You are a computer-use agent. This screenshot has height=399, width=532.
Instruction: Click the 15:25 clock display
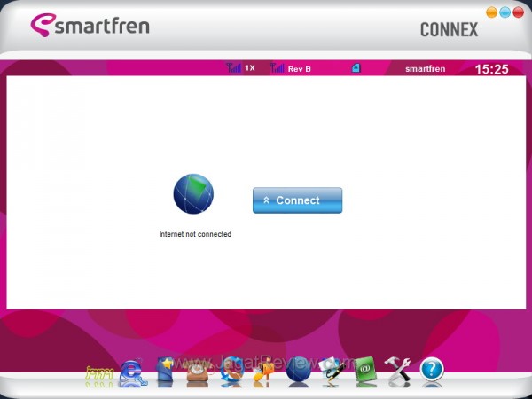[x=491, y=69]
